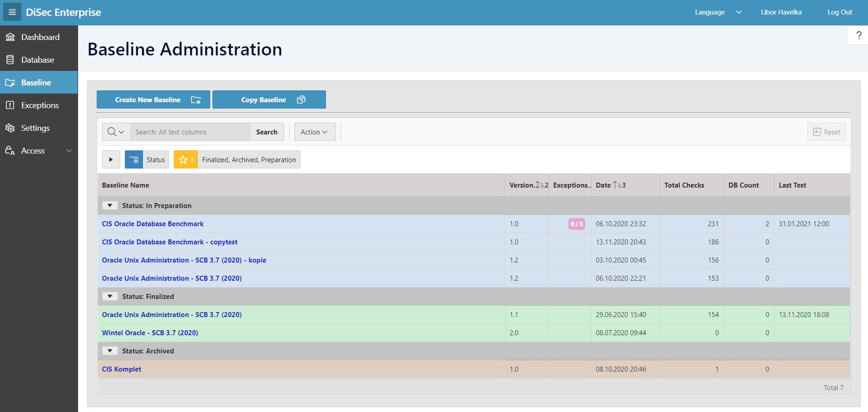This screenshot has height=412, width=868.
Task: Open search column selector magnifier icon
Action: click(x=116, y=132)
